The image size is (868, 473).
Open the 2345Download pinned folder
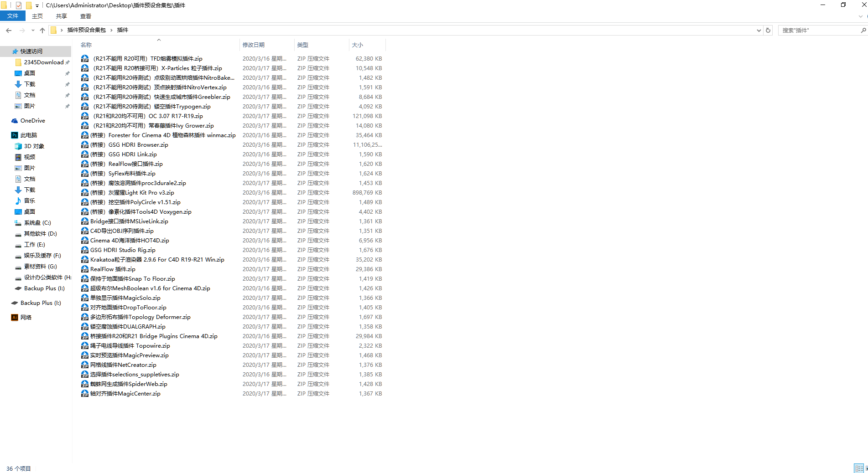(44, 62)
